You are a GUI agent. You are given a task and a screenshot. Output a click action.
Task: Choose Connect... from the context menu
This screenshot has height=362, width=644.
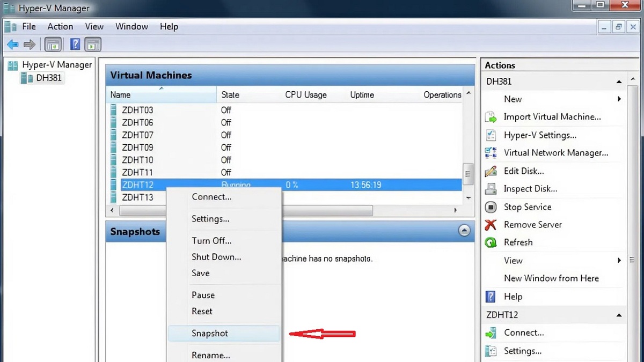coord(224,197)
